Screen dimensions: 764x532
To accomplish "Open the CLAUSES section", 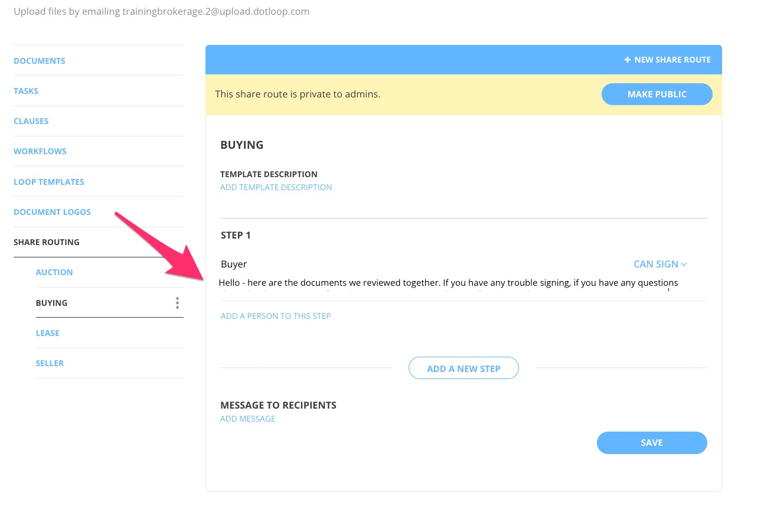I will tap(31, 120).
